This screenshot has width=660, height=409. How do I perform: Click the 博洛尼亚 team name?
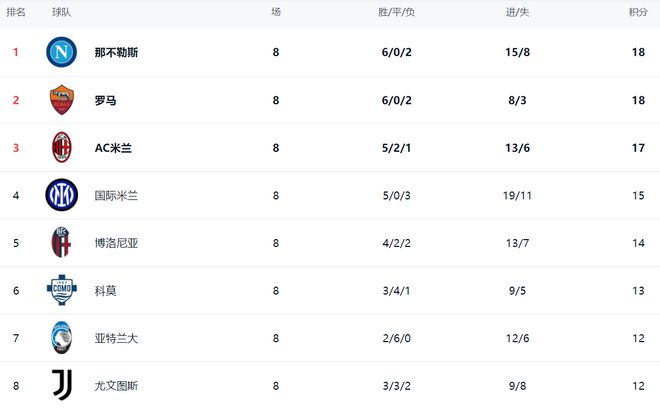pyautogui.click(x=116, y=243)
